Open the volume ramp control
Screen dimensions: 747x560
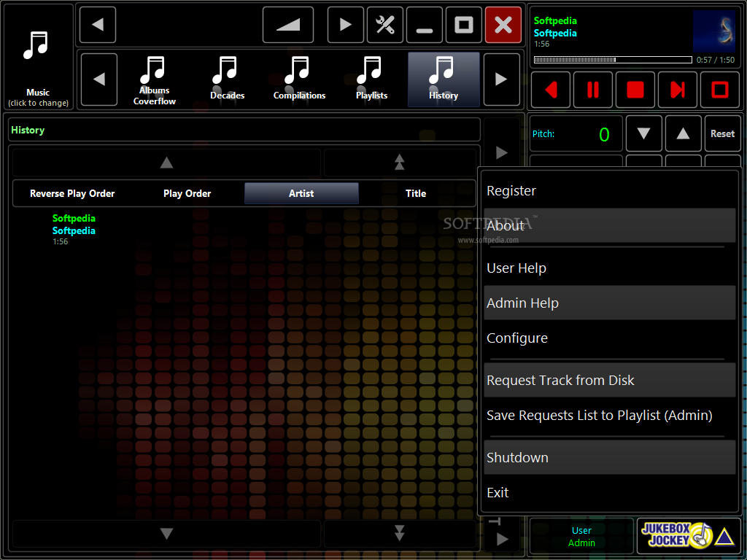tap(287, 25)
